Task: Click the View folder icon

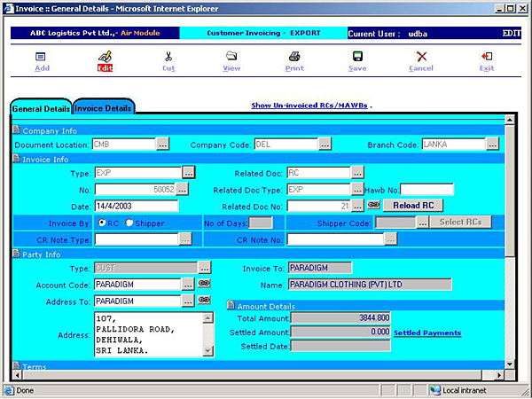Action: [231, 56]
